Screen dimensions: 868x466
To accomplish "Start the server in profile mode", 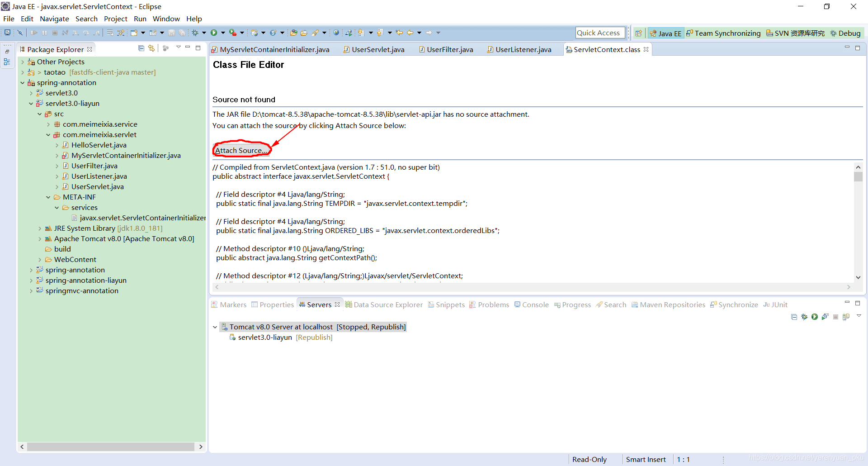I will click(x=825, y=317).
